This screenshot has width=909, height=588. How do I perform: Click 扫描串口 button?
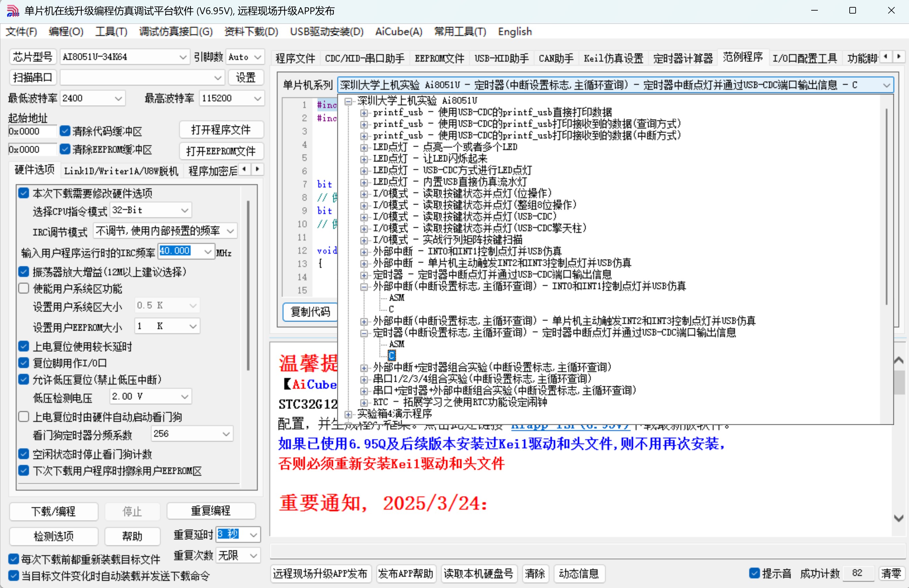click(32, 78)
